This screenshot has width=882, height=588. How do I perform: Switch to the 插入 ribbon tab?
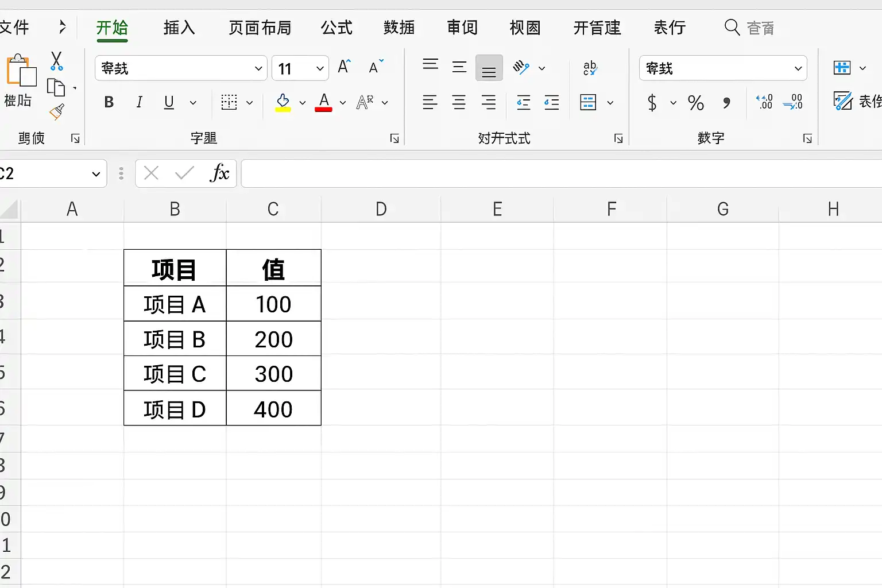tap(179, 28)
